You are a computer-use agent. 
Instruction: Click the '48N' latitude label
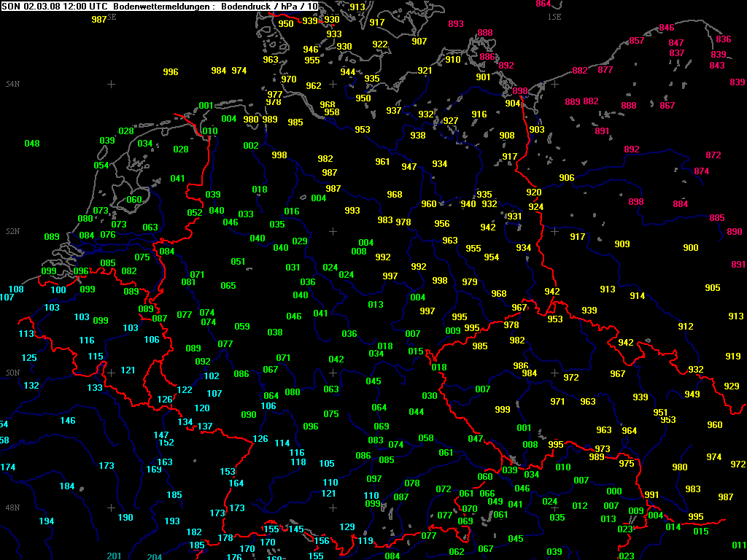click(12, 507)
